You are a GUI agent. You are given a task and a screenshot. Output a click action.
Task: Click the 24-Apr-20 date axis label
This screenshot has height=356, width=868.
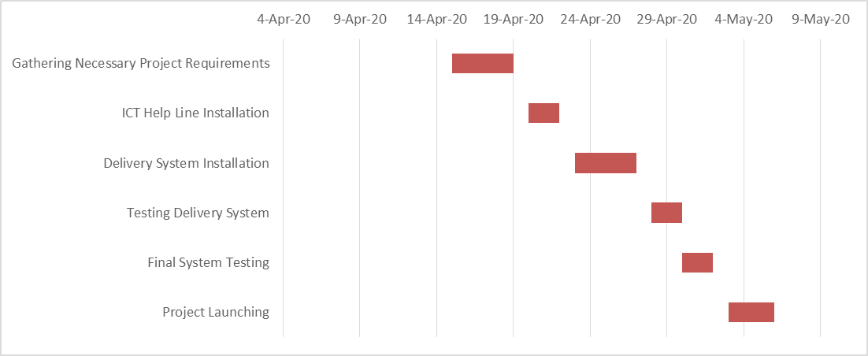[590, 19]
